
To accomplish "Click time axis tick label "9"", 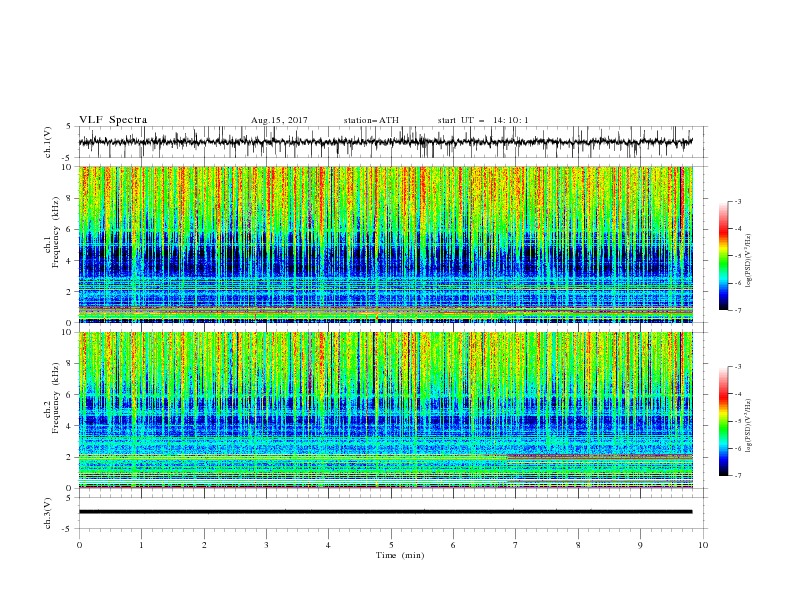I will 640,545.
